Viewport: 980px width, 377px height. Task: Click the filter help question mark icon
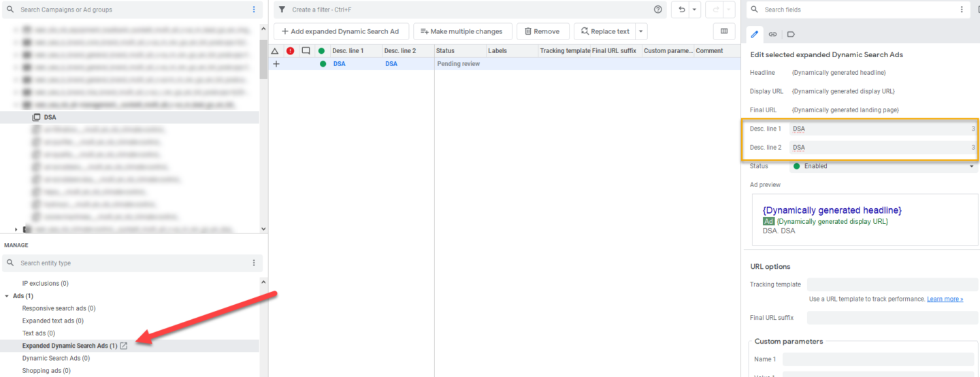pos(657,10)
